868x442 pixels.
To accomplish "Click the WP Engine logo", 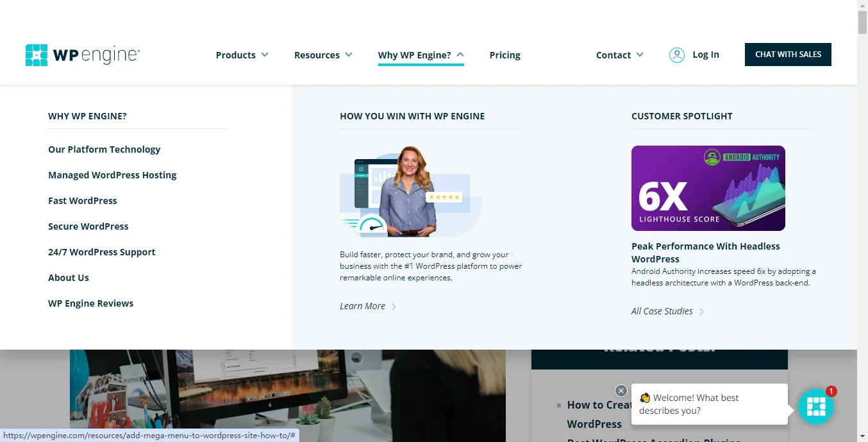I will pyautogui.click(x=83, y=55).
